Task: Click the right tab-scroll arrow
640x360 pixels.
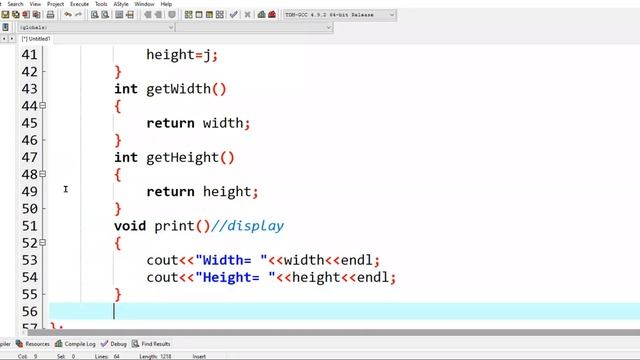Action: pyautogui.click(x=11, y=38)
